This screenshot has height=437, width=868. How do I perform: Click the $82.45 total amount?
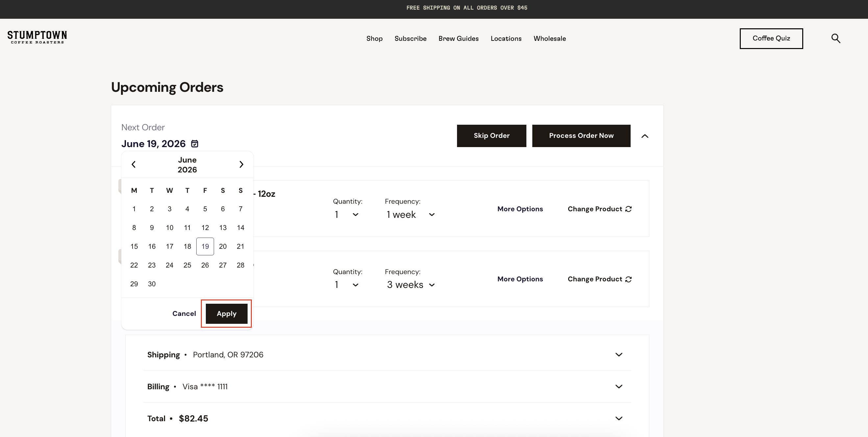(193, 419)
